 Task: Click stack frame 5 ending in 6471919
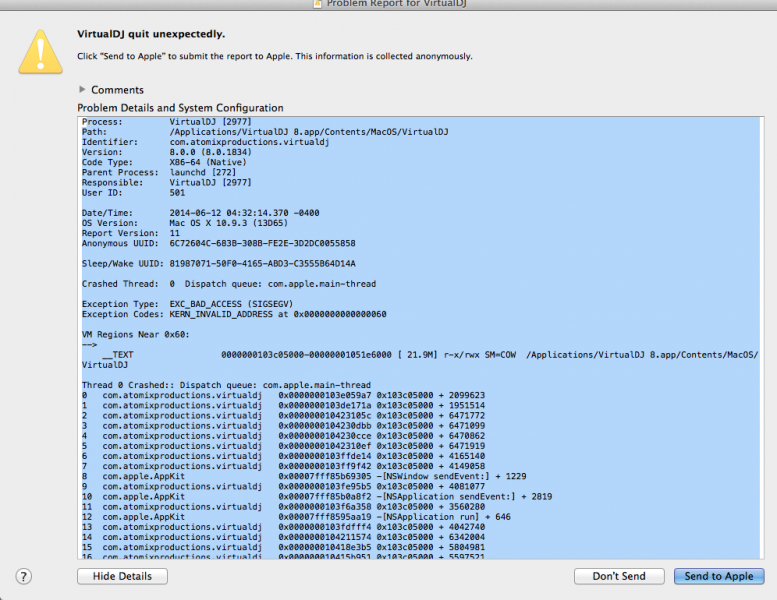coord(283,446)
